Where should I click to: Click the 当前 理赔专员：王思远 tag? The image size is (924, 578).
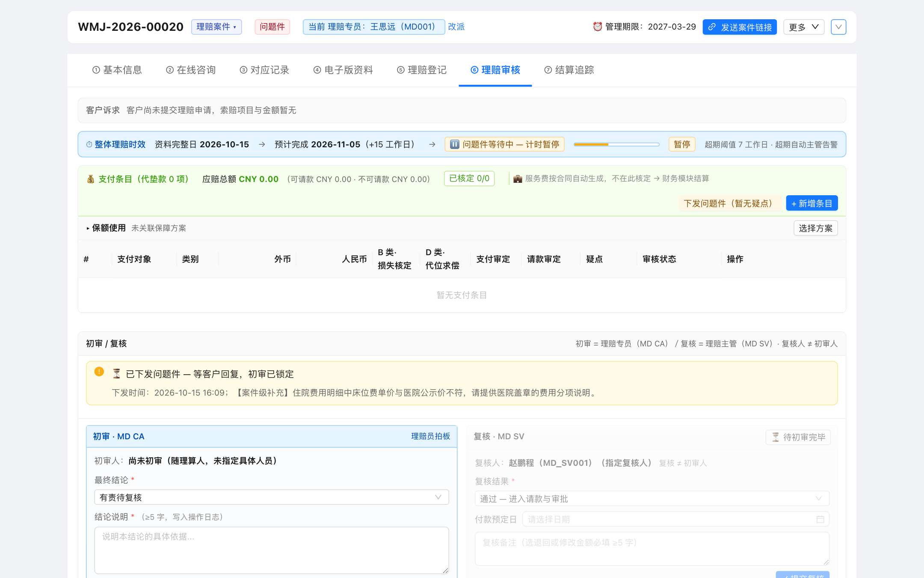pos(374,27)
